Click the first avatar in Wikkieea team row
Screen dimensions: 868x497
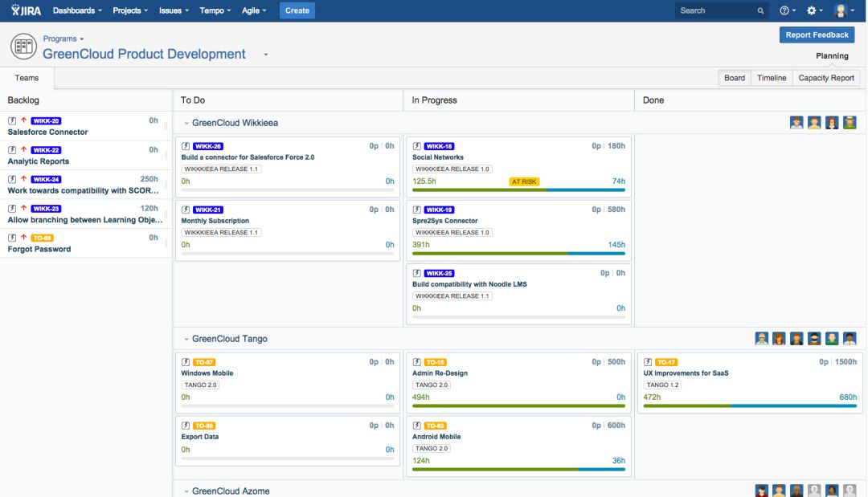(x=796, y=122)
